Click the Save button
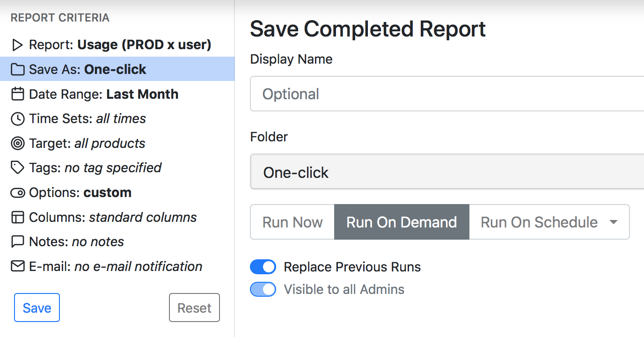Image resolution: width=644 pixels, height=337 pixels. point(37,308)
